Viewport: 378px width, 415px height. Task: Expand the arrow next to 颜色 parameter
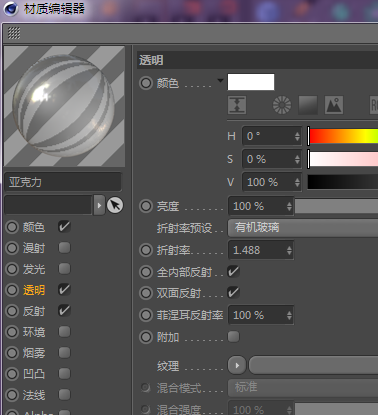220,80
